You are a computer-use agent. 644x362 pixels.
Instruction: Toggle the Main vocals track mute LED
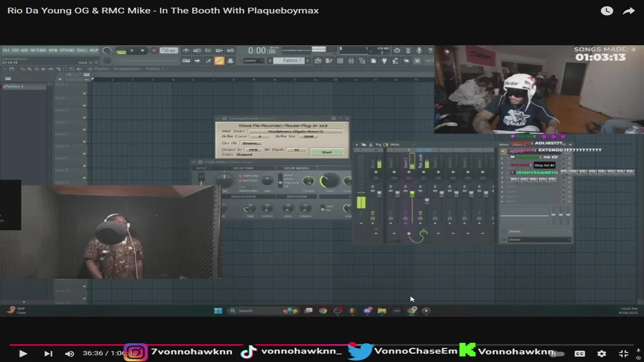coord(424,172)
